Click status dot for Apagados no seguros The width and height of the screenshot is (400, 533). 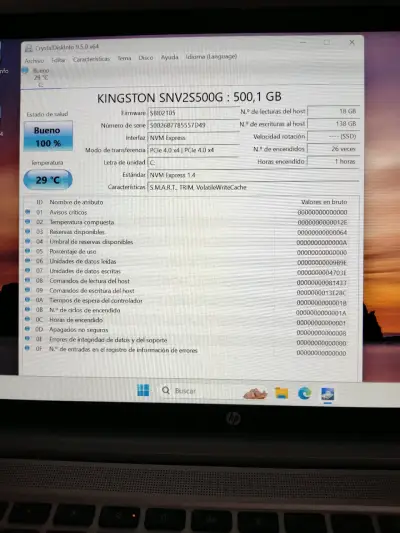tap(28, 329)
